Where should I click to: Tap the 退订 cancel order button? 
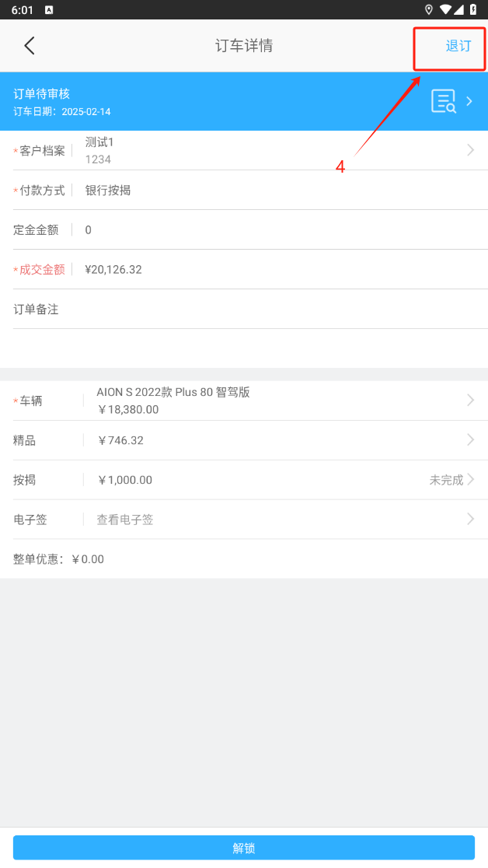pyautogui.click(x=458, y=46)
